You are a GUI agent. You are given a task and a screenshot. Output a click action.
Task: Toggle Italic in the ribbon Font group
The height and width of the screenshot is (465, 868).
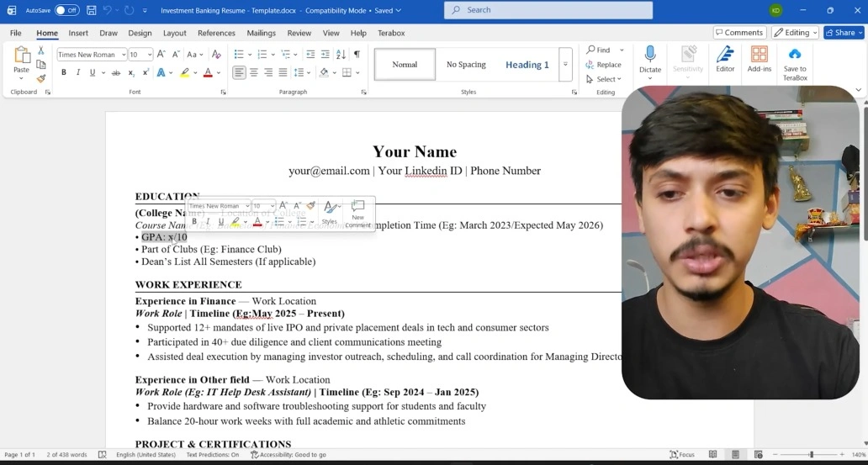pos(78,72)
